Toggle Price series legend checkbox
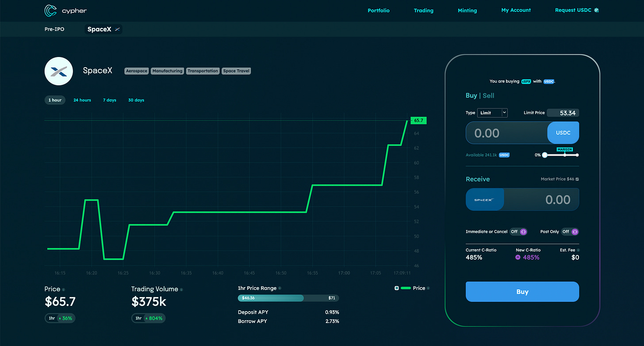The image size is (644, 346). [x=397, y=288]
